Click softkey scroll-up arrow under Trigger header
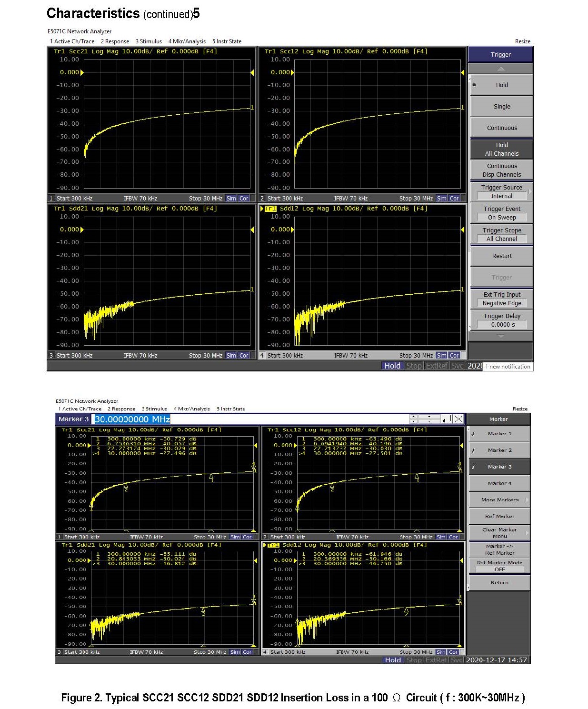Screen dimensions: 588x709 pyautogui.click(x=500, y=69)
